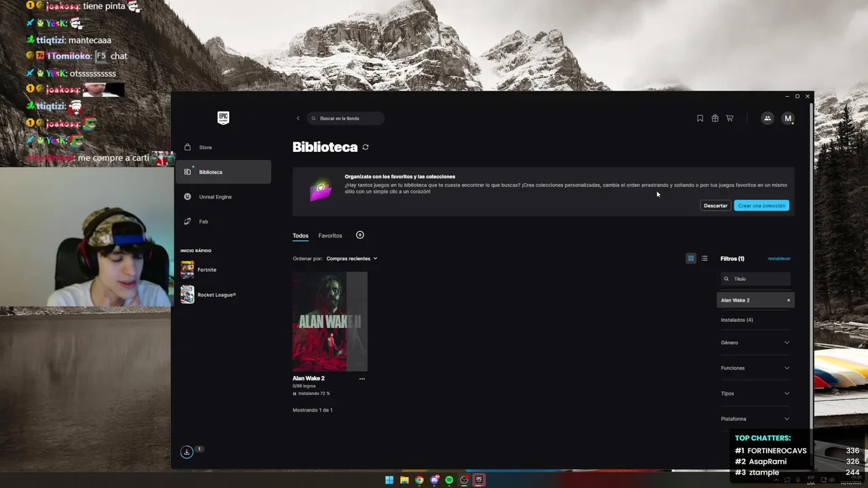Open the Windows Start button

(x=389, y=480)
